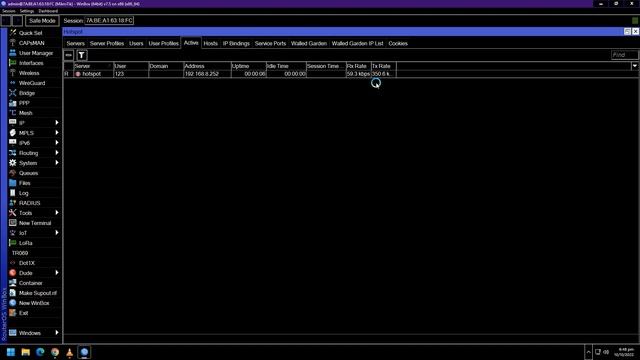Open Container section
Image resolution: width=640 pixels, height=360 pixels.
coord(31,283)
